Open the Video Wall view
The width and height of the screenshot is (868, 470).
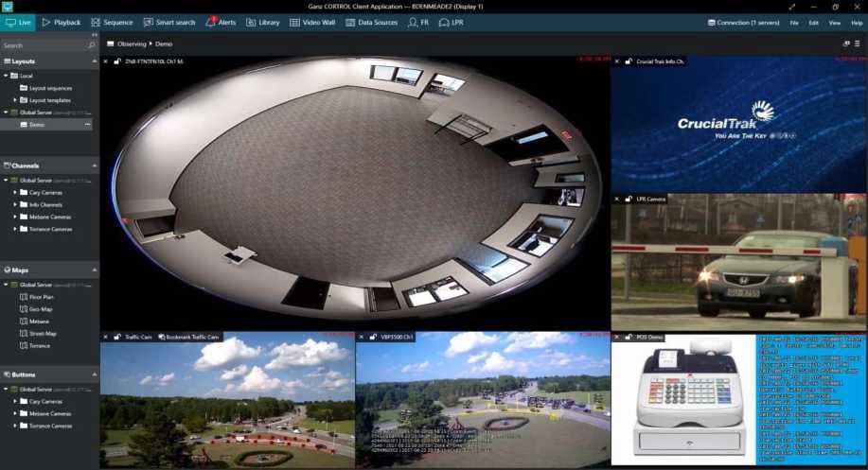point(294,22)
